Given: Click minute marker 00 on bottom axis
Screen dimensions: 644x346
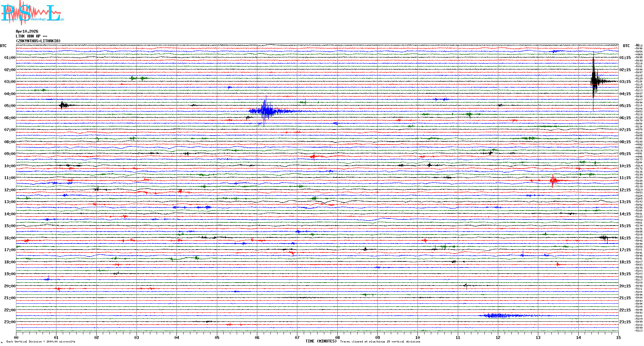Looking at the screenshot, I should click(x=16, y=337).
